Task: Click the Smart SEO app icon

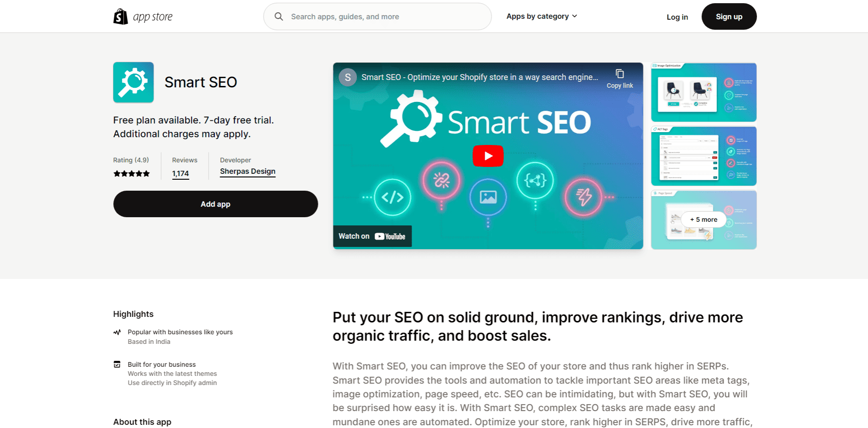Action: (133, 82)
